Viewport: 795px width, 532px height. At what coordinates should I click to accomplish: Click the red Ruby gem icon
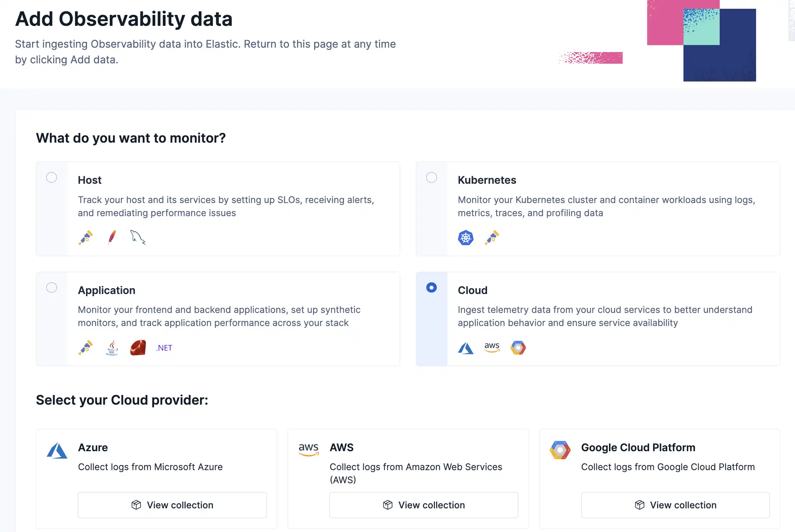tap(138, 348)
